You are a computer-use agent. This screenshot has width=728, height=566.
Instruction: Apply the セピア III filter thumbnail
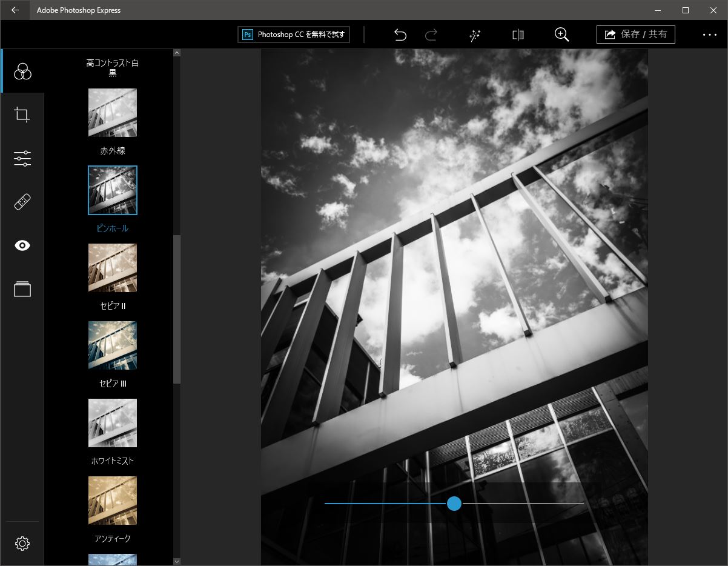click(113, 345)
